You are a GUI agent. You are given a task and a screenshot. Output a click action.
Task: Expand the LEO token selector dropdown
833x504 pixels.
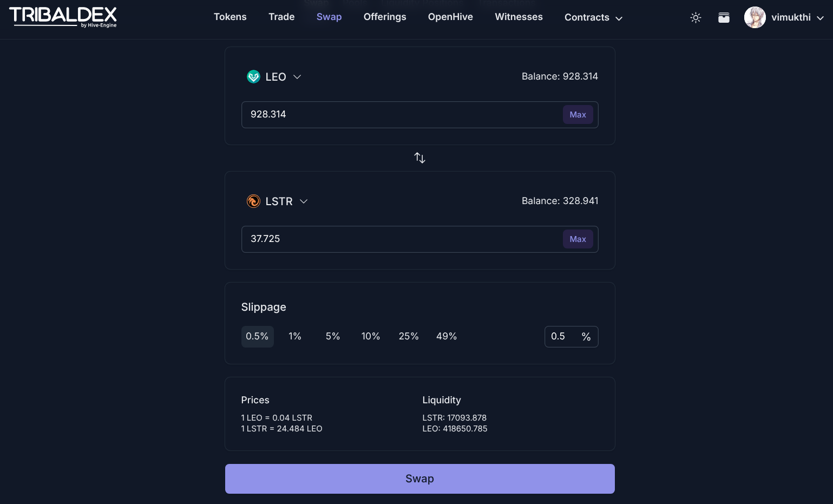click(297, 77)
